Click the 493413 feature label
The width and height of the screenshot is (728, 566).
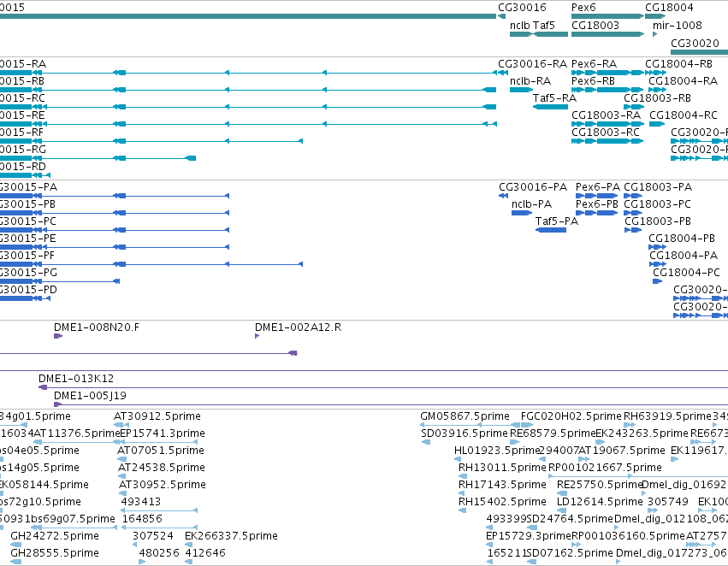pyautogui.click(x=141, y=502)
